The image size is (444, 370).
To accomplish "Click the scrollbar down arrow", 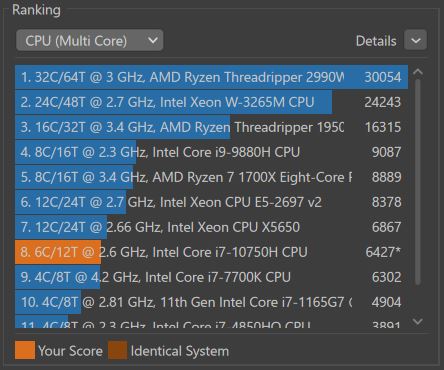I will click(x=418, y=321).
